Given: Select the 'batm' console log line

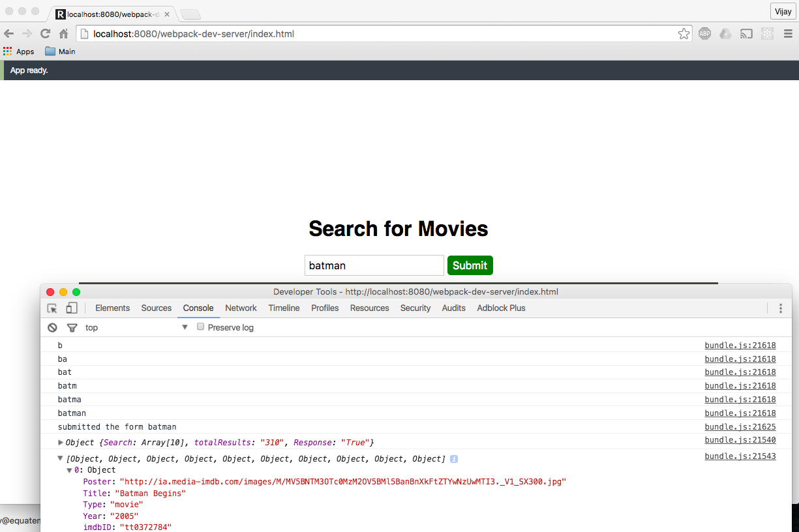Looking at the screenshot, I should (67, 386).
